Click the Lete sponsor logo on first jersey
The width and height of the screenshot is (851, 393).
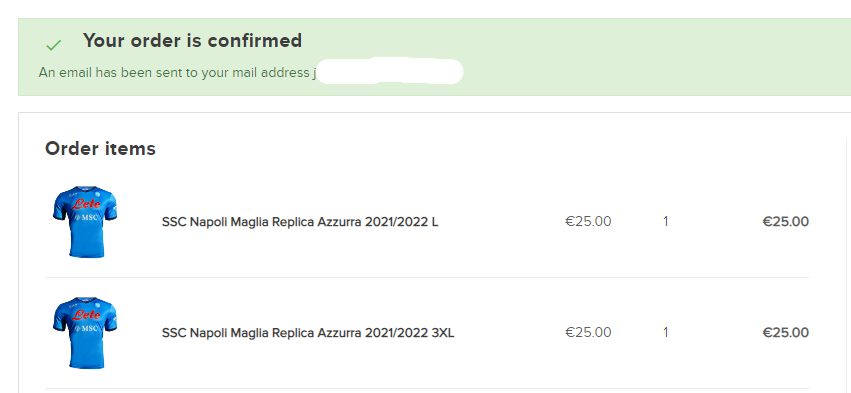click(86, 204)
